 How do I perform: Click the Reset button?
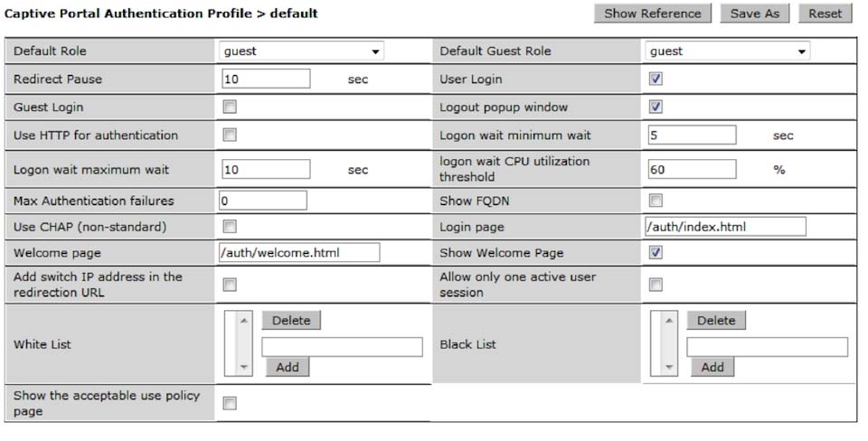point(825,14)
